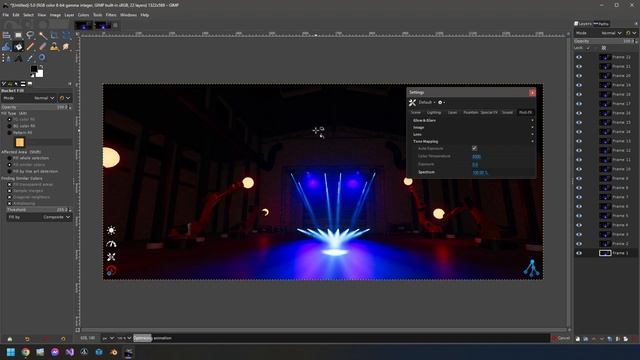Viewport: 640px width, 360px height.
Task: Select the Smudge tool
Action: point(66,47)
